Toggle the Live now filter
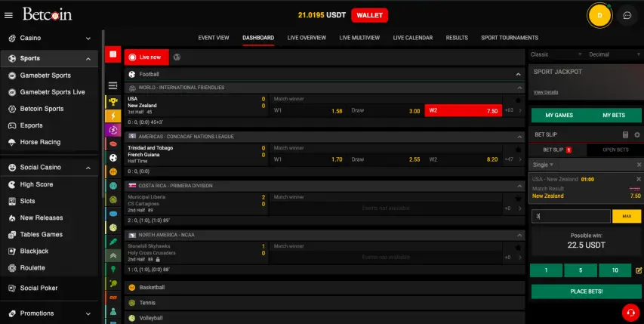 coord(146,57)
